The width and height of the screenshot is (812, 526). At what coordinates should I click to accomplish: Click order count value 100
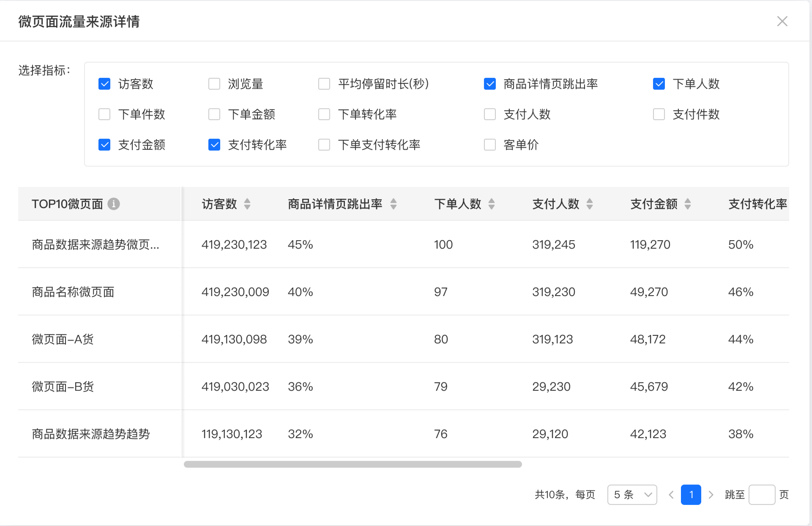[x=443, y=244]
